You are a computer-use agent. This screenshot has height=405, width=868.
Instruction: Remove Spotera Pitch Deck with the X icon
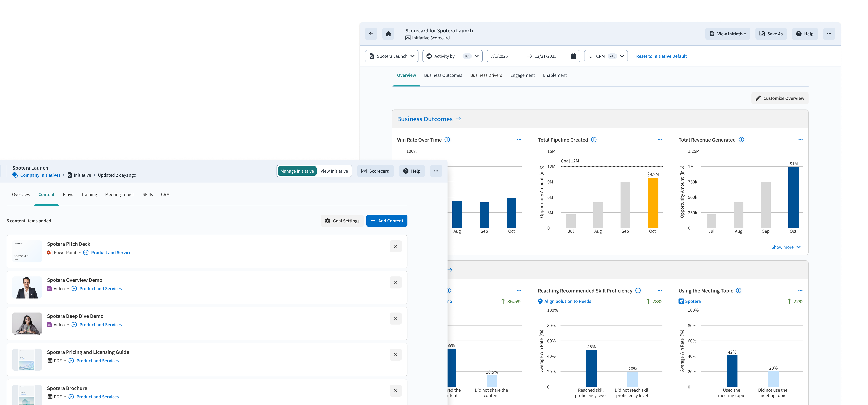coord(396,246)
